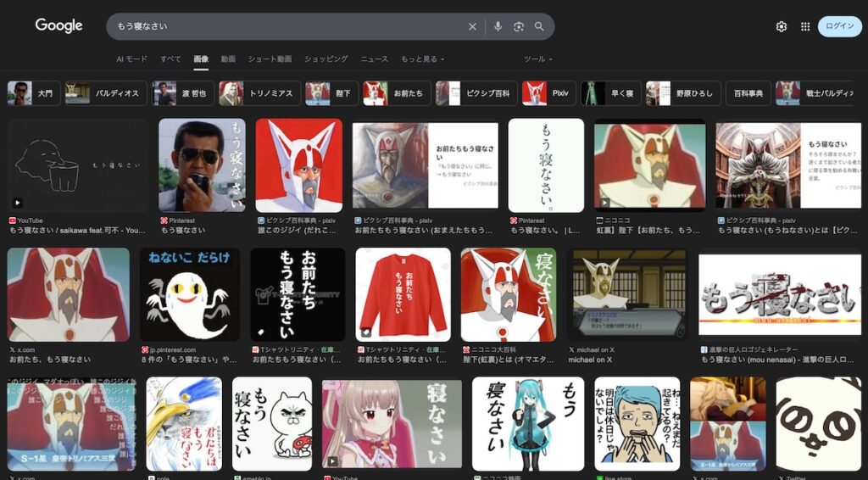
Task: Click the magnifying glass search icon
Action: point(539,26)
